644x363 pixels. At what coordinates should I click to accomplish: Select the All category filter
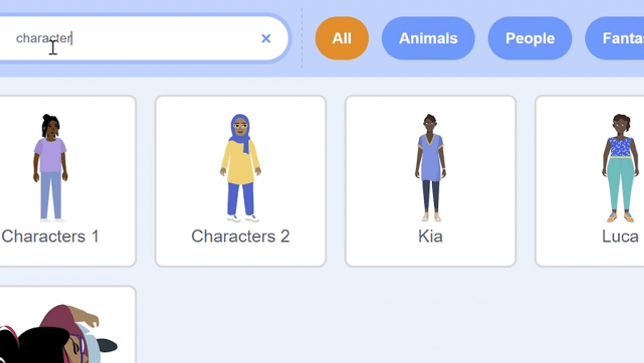342,38
